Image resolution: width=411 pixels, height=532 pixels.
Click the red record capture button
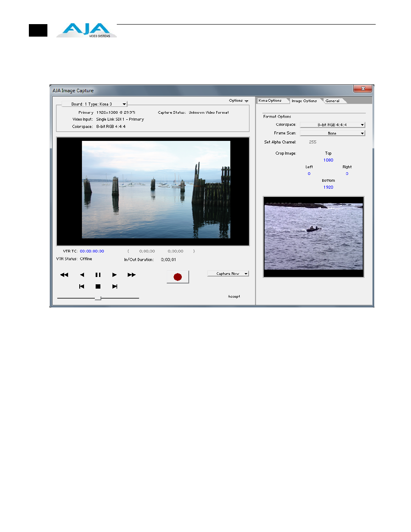[177, 277]
